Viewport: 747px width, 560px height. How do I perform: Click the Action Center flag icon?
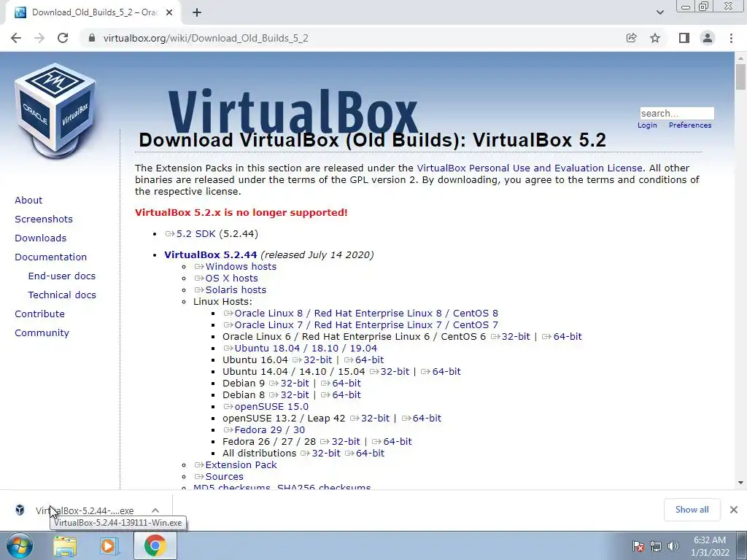(x=638, y=546)
